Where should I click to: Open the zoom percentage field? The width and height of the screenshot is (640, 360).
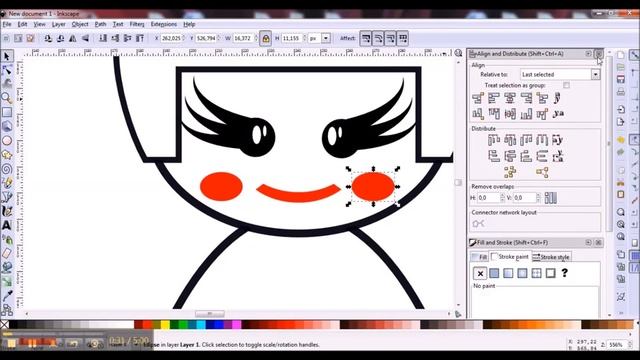click(616, 345)
